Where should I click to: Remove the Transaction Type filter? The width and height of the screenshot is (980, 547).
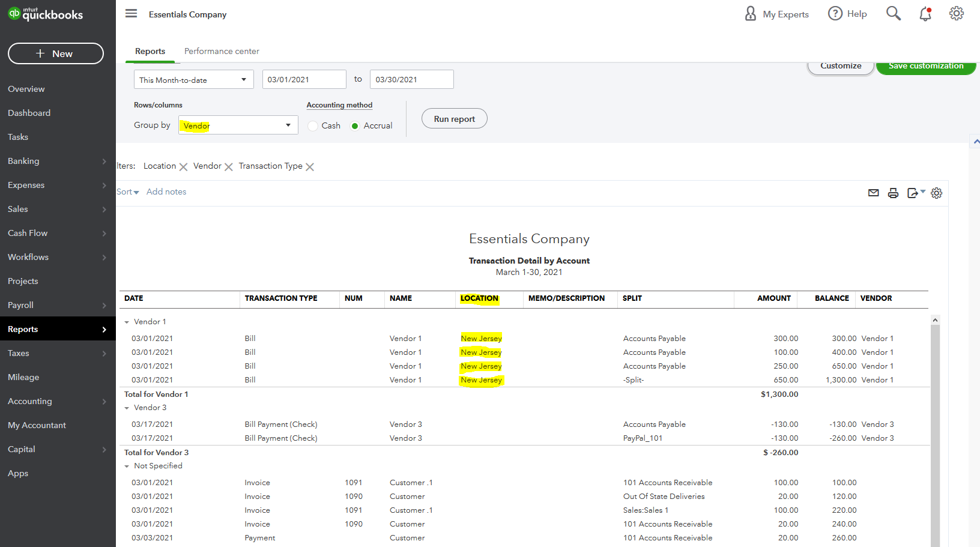click(310, 167)
